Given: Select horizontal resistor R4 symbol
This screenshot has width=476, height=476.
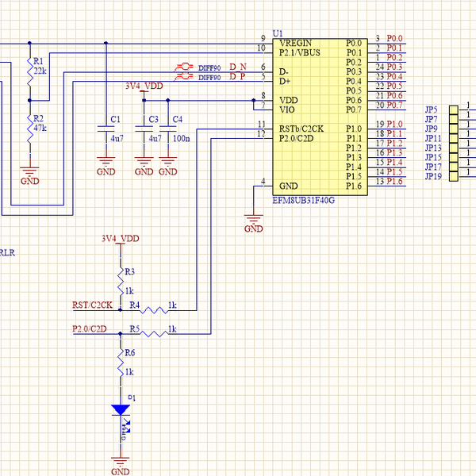Looking at the screenshot, I should coord(154,310).
